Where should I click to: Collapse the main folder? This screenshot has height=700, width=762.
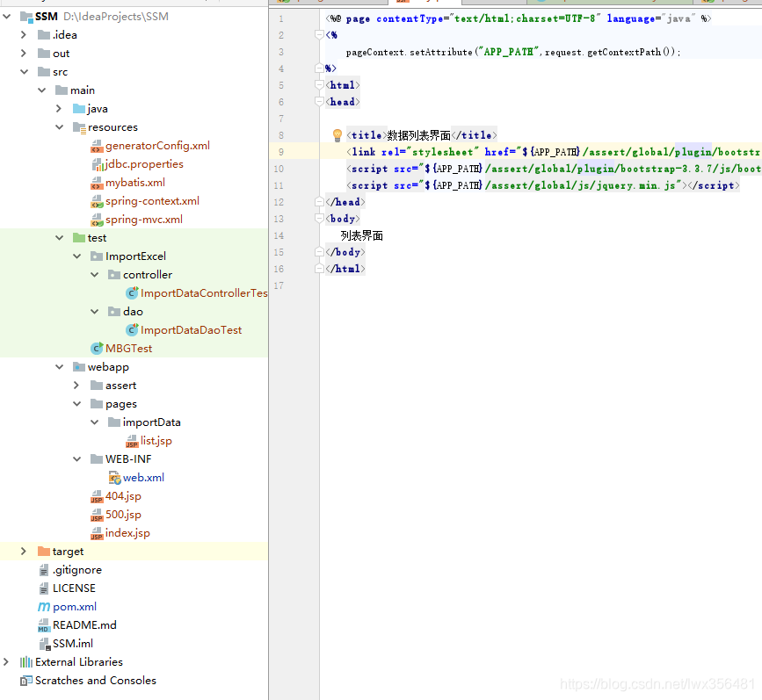42,90
